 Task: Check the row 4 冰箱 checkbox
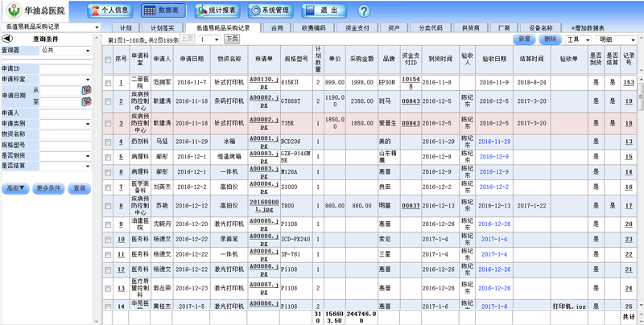[x=108, y=142]
